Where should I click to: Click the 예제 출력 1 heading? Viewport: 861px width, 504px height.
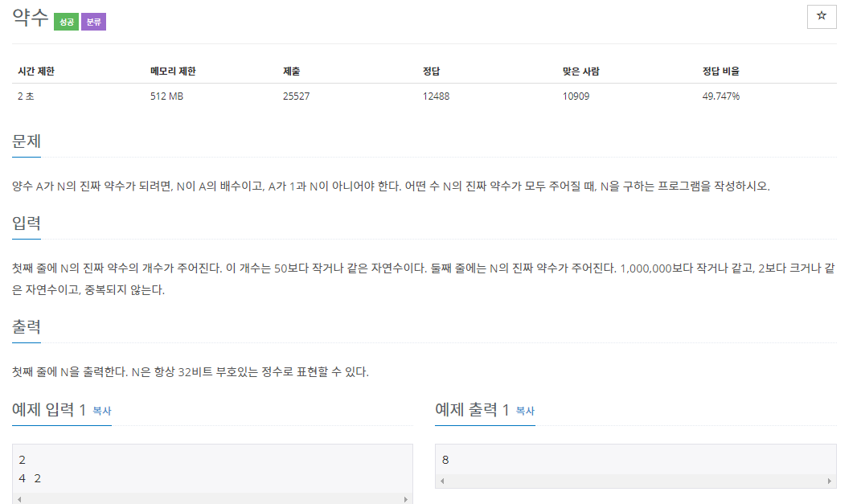[x=472, y=410]
